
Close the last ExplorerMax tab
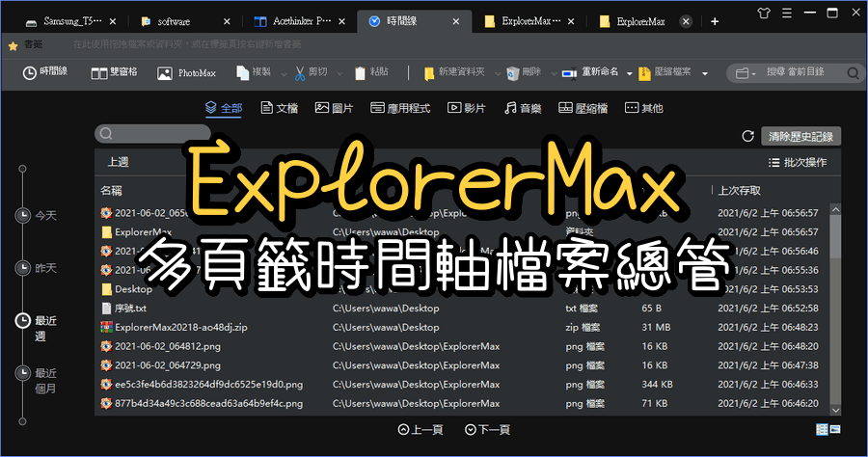pos(686,21)
